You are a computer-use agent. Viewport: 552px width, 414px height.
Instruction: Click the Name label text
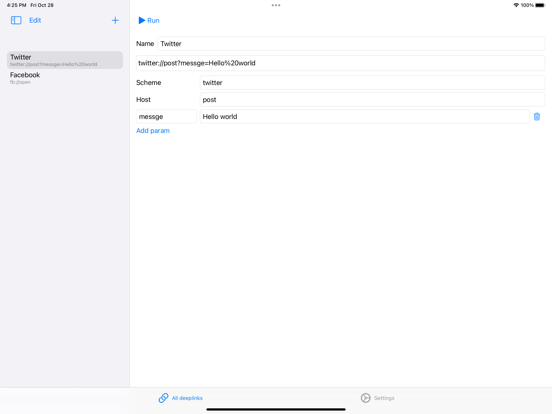(x=145, y=44)
